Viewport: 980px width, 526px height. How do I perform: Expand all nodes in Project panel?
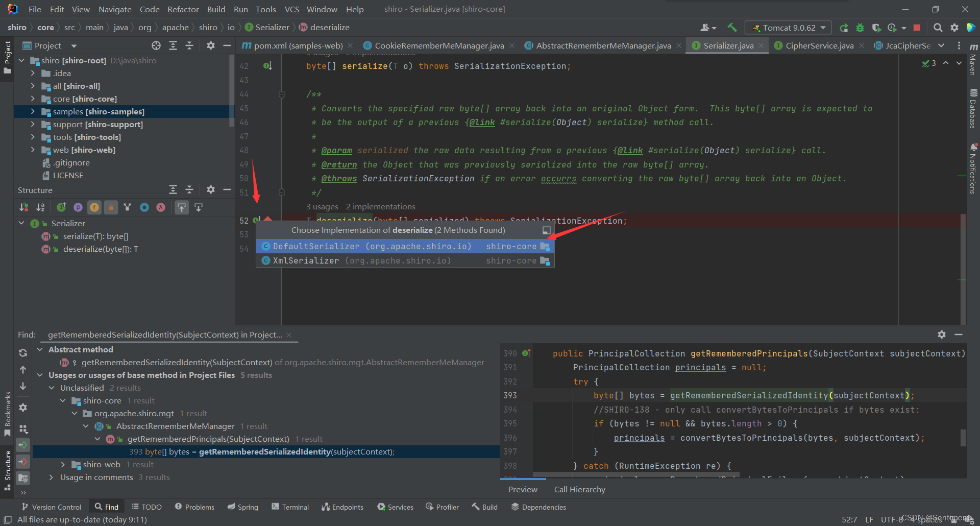173,45
